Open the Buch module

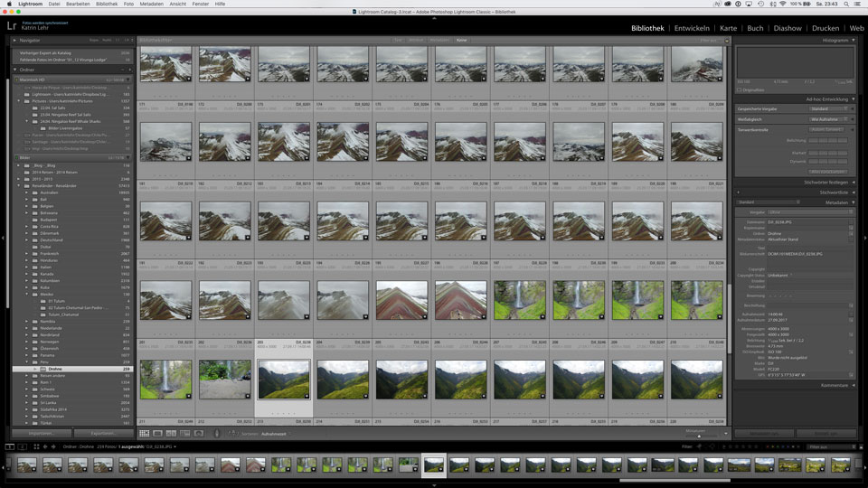(x=755, y=28)
